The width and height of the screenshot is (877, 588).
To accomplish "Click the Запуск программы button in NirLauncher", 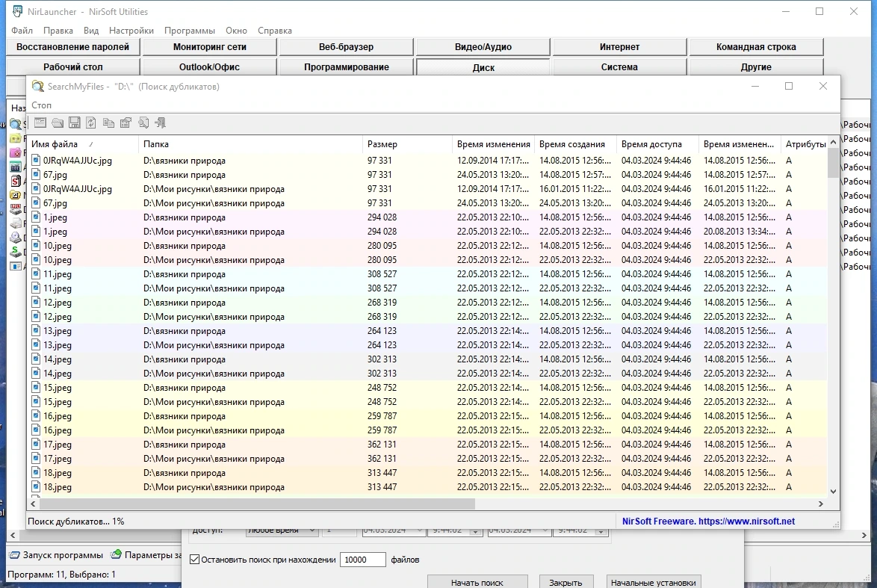I will pyautogui.click(x=56, y=555).
